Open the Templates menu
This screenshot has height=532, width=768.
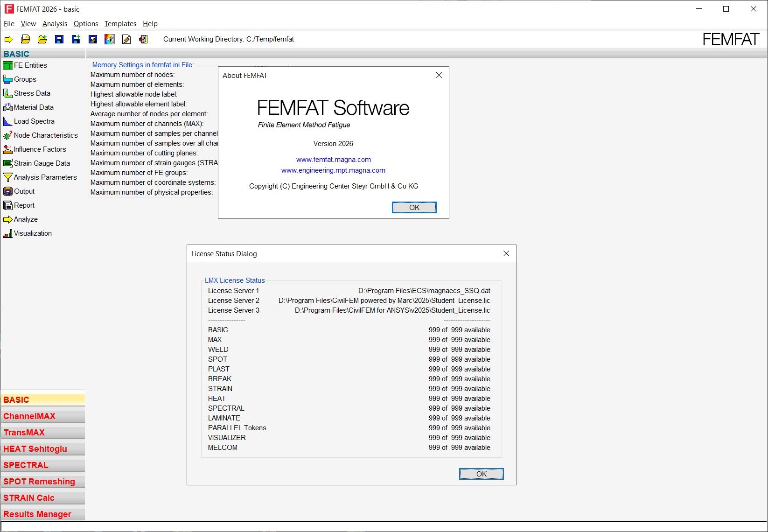pyautogui.click(x=120, y=24)
